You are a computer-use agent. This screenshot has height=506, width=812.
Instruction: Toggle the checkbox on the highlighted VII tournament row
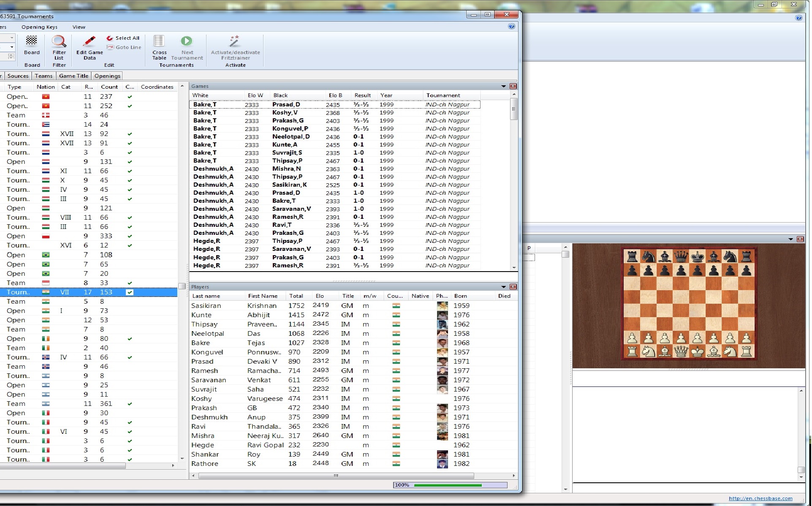pyautogui.click(x=130, y=292)
